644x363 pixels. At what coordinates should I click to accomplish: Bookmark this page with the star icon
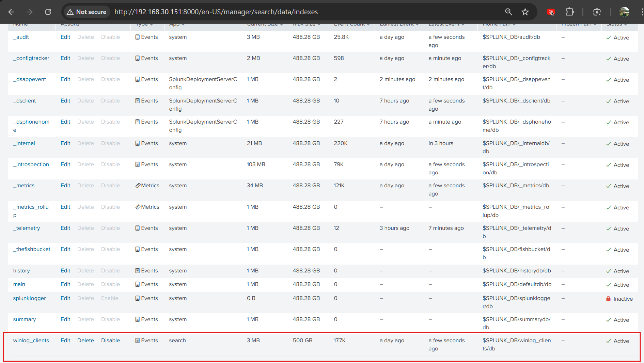[x=525, y=12]
